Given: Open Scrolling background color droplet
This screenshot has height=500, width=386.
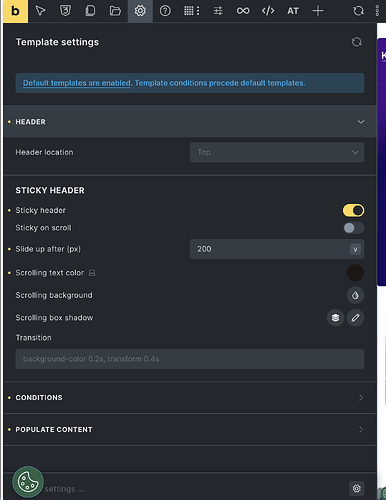Looking at the screenshot, I should click(355, 295).
